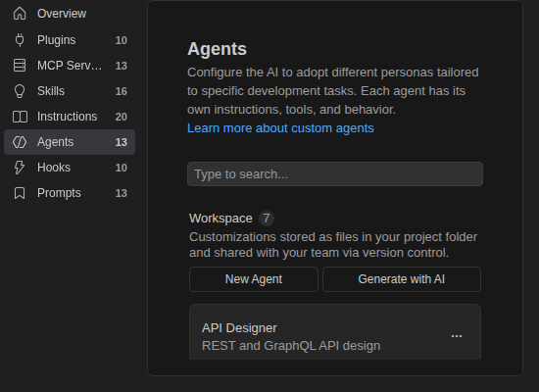Screen dimensions: 539x392
Task: Create a New Agent
Action: pos(254,279)
